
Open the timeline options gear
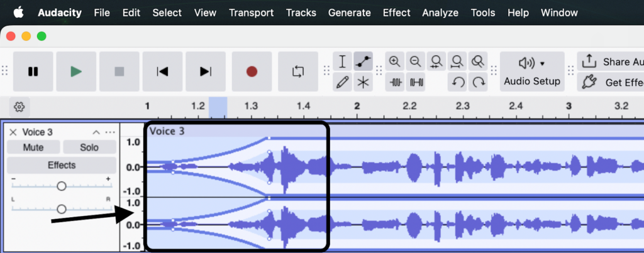[19, 107]
